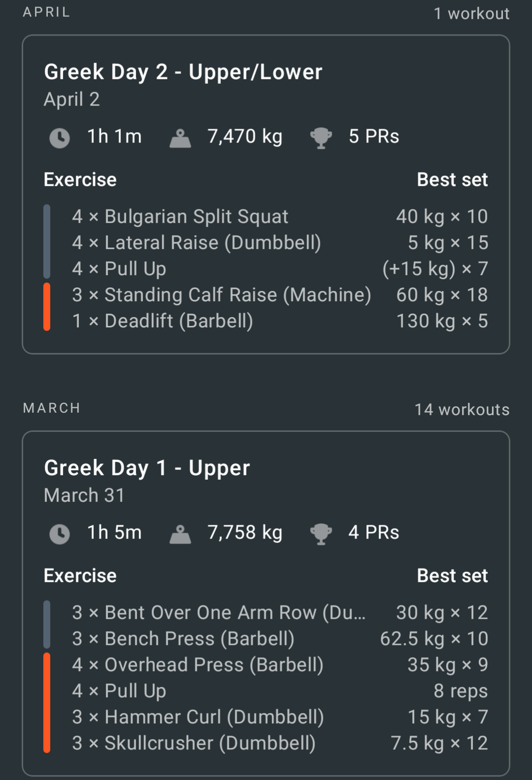Image resolution: width=532 pixels, height=780 pixels.
Task: Tap the APRIL month header
Action: click(47, 12)
